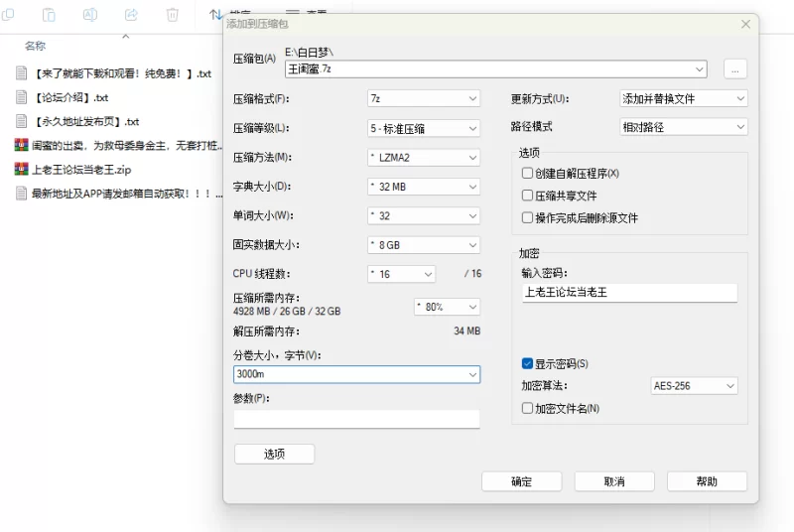Close the 添加到压缩包 dialog
Screen dimensions: 794x532
coord(745,24)
